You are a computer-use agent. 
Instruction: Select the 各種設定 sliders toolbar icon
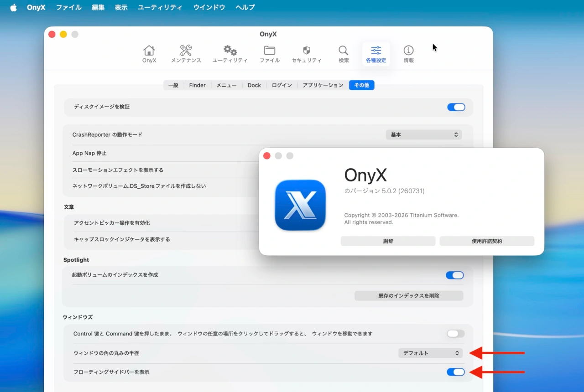376,54
